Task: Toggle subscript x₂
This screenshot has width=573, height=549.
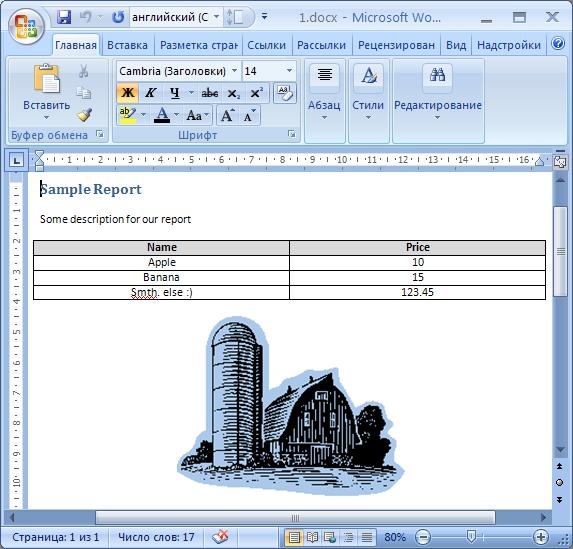Action: coord(233,93)
